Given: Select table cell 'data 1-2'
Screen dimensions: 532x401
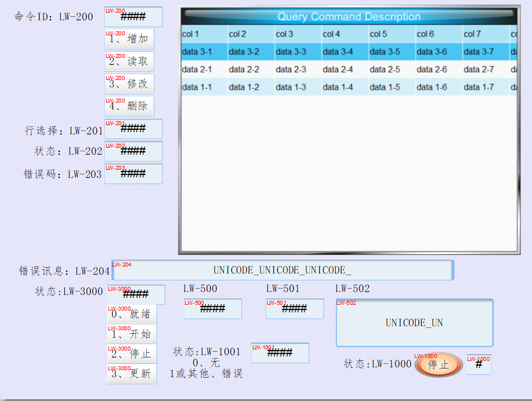Looking at the screenshot, I should [x=251, y=87].
